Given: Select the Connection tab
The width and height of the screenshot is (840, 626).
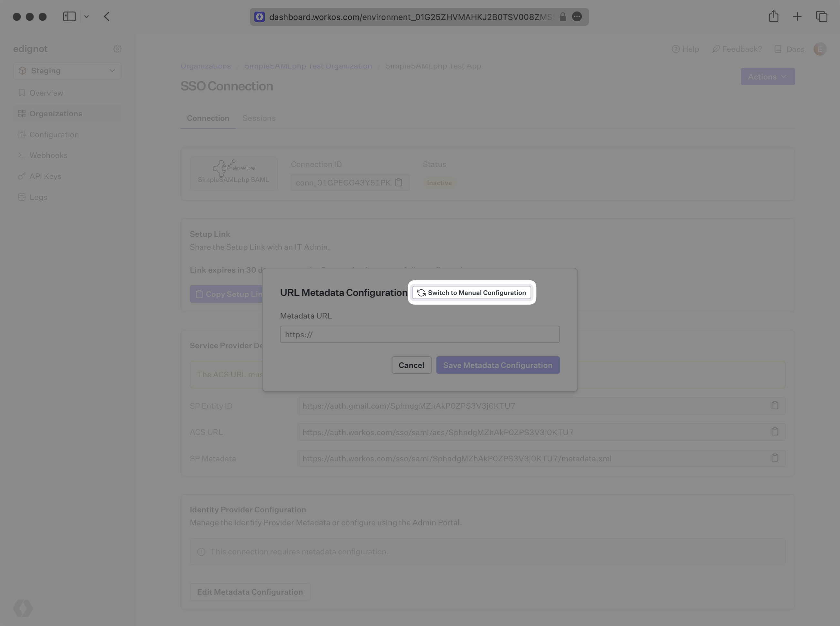Looking at the screenshot, I should 208,118.
